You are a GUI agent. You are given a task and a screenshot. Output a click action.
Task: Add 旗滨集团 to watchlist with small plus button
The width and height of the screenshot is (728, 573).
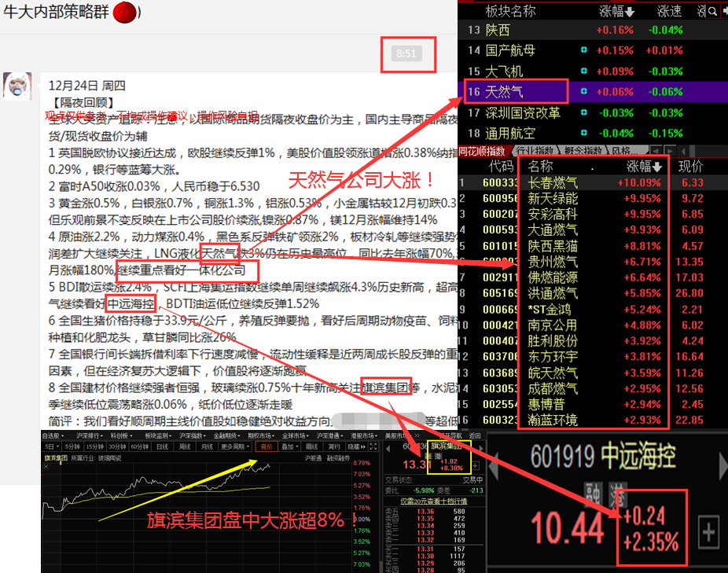[x=476, y=465]
